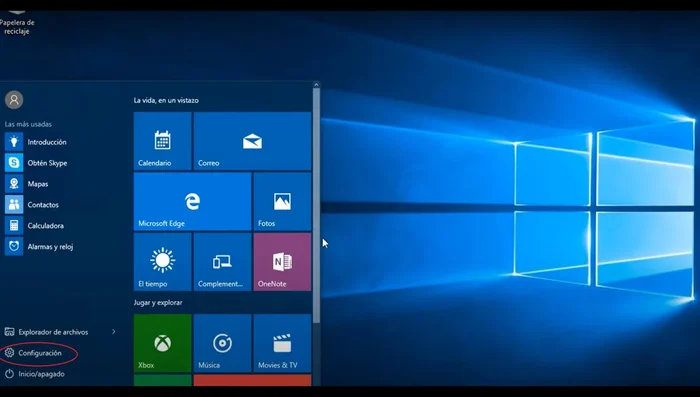Click the 'Jugar y explorar' group heading
700x397 pixels.
[x=158, y=302]
